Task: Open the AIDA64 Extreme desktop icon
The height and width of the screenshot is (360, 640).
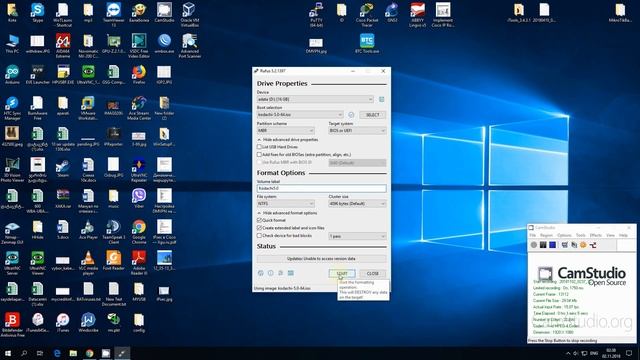Action: 63,45
